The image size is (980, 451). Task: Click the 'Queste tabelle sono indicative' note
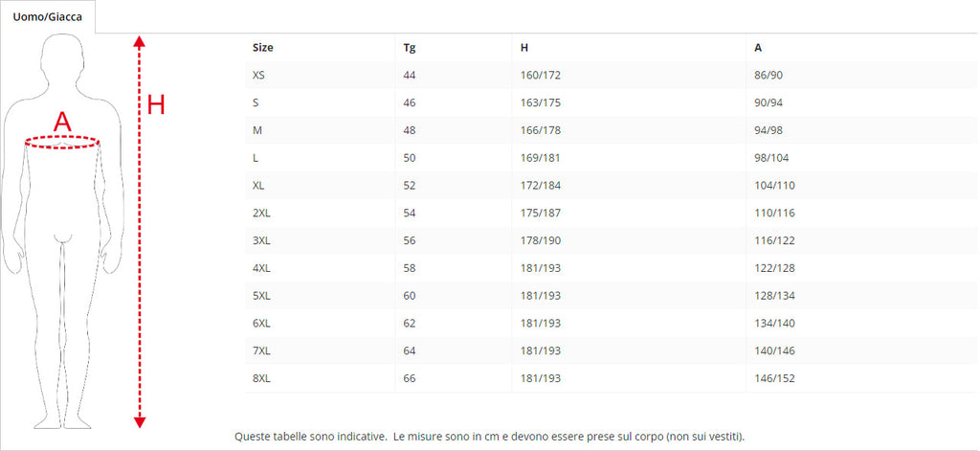pos(489,437)
